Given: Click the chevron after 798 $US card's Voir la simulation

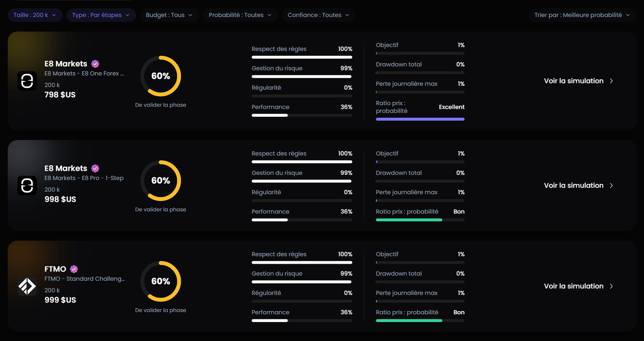Looking at the screenshot, I should click(611, 81).
